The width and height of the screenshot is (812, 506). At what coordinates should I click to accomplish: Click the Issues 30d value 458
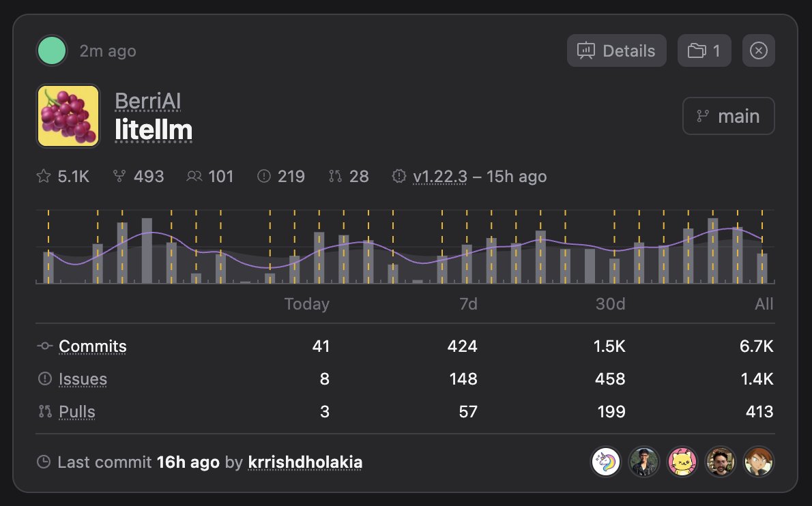click(610, 379)
